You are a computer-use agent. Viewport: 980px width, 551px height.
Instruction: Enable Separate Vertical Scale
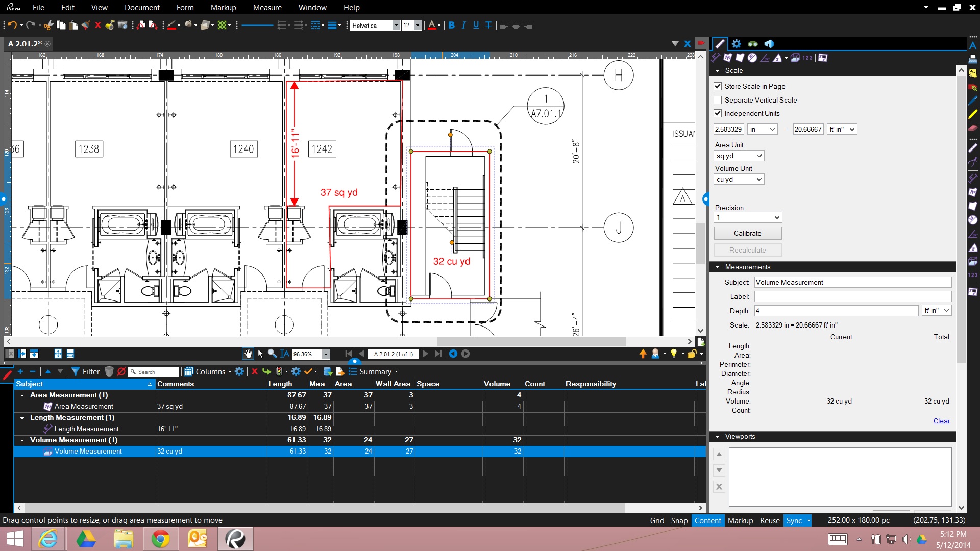click(718, 100)
